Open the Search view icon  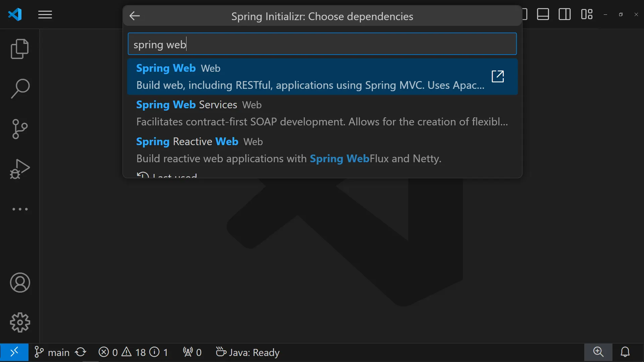tap(20, 89)
